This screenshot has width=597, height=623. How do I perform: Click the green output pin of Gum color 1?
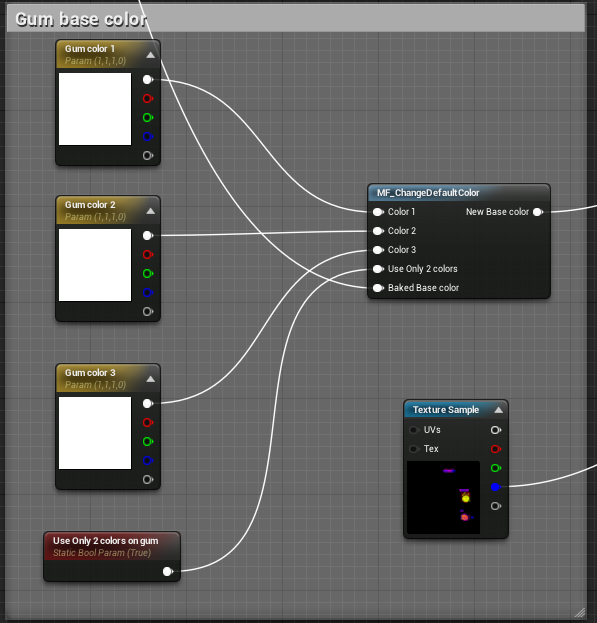[148, 118]
